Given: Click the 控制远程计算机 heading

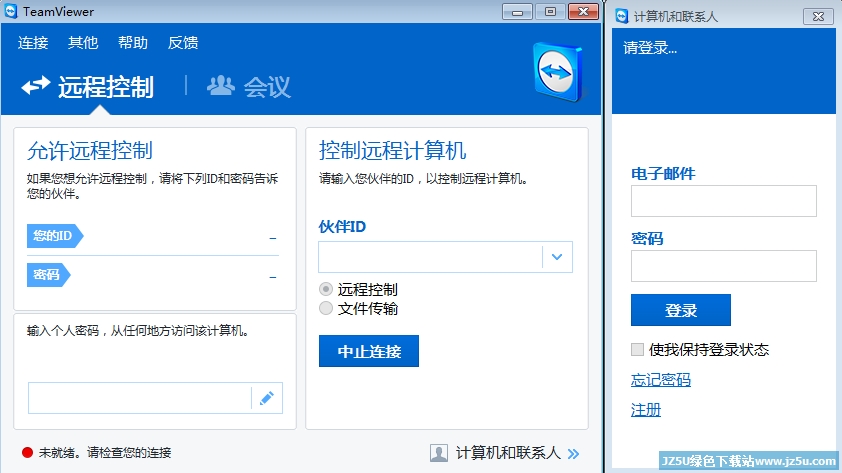Looking at the screenshot, I should (x=393, y=150).
